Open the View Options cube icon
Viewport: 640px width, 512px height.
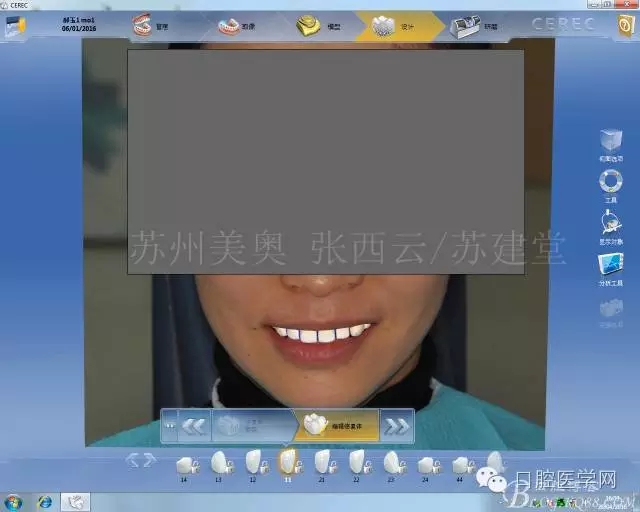pos(610,142)
